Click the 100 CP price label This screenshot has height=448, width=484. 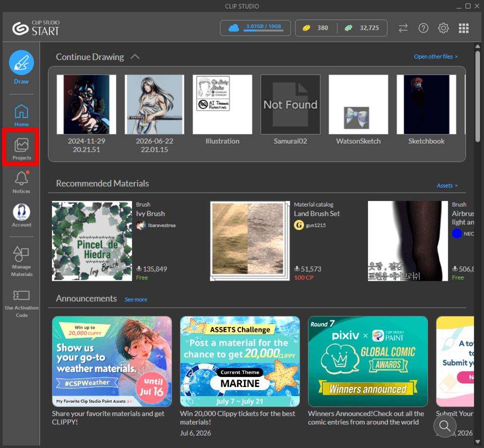click(304, 277)
